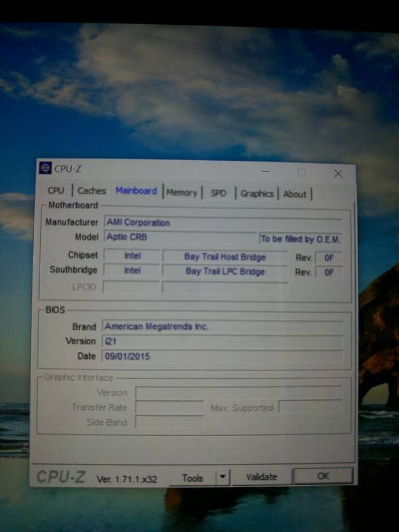Click the CPU-Z app icon in title bar
The image size is (399, 532).
click(x=45, y=168)
